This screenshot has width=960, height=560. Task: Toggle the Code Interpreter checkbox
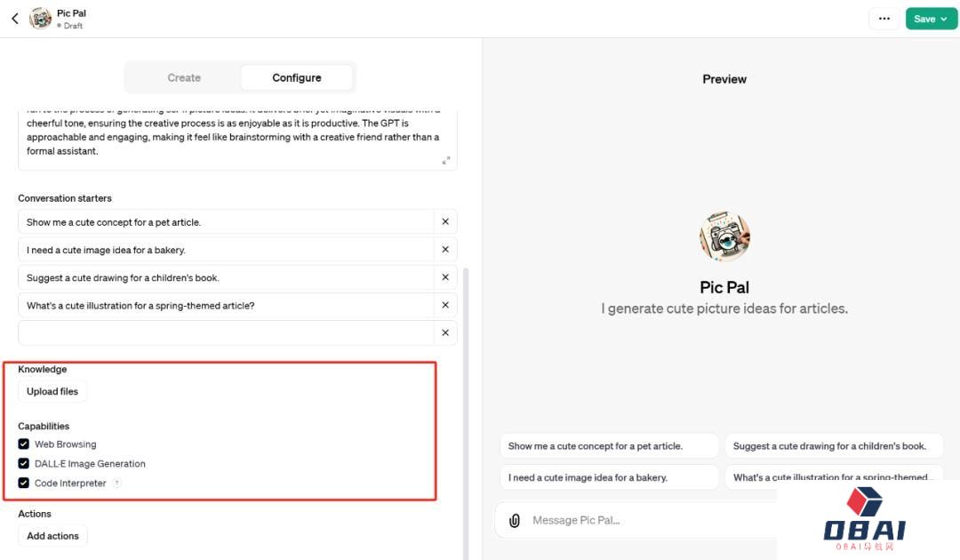tap(23, 483)
